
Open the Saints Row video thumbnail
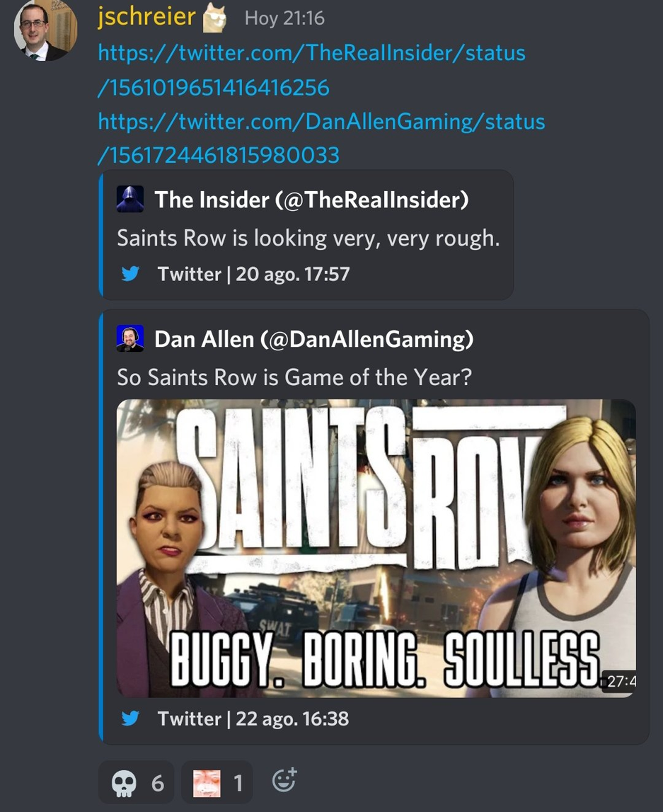(x=376, y=548)
